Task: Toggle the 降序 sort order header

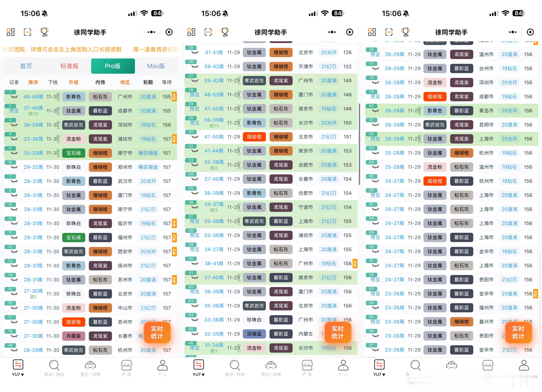Action: (x=33, y=82)
